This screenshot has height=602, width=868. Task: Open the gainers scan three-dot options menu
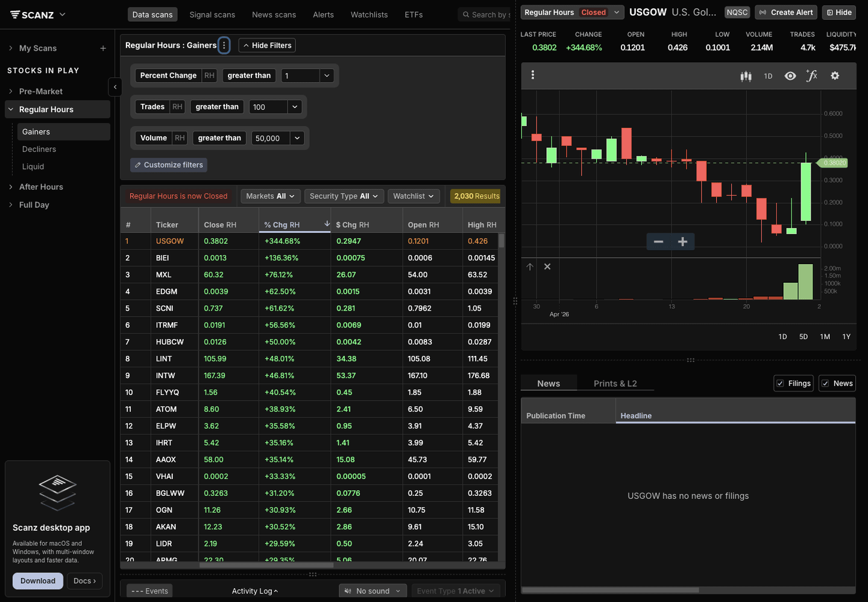224,45
